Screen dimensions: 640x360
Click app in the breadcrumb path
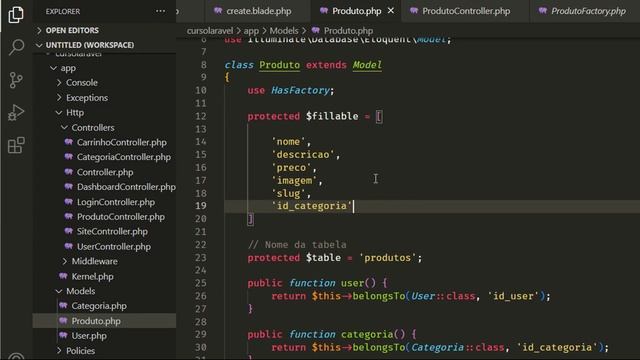[x=251, y=31]
